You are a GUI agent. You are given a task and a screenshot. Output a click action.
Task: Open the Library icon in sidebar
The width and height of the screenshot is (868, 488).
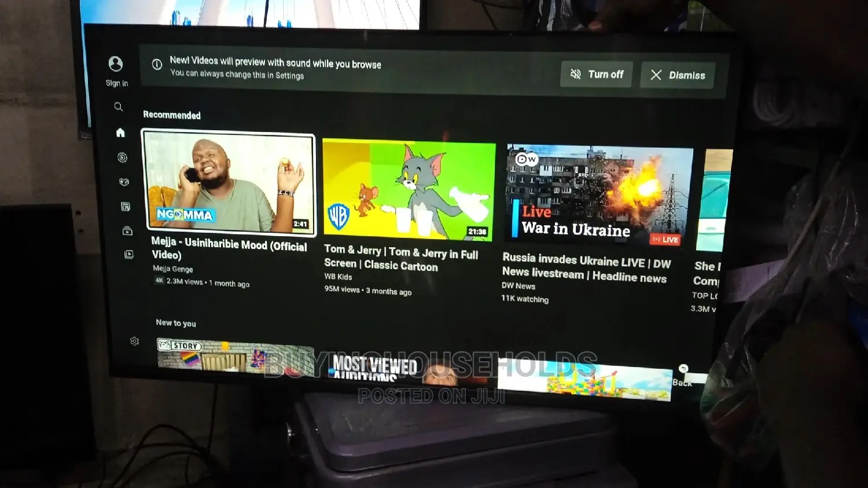coord(128,254)
